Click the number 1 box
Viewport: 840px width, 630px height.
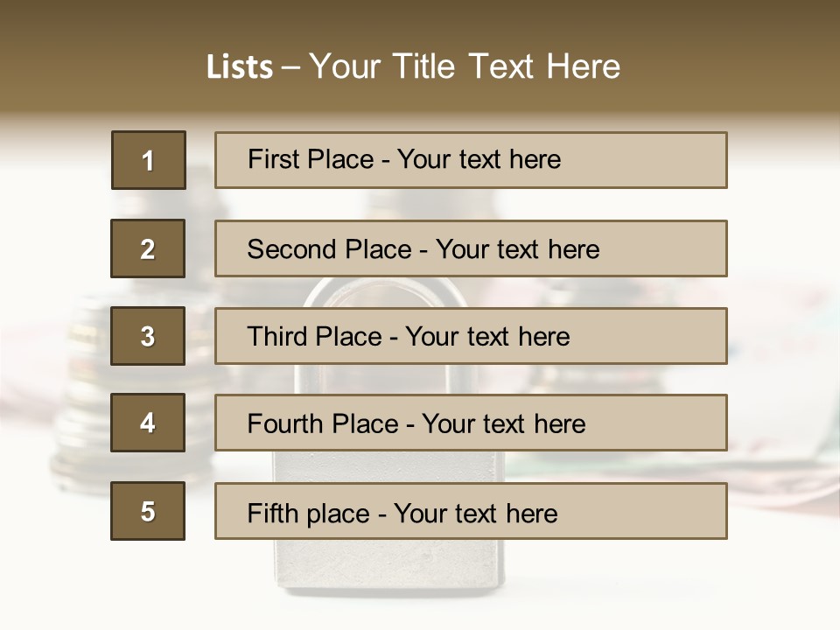tap(148, 160)
